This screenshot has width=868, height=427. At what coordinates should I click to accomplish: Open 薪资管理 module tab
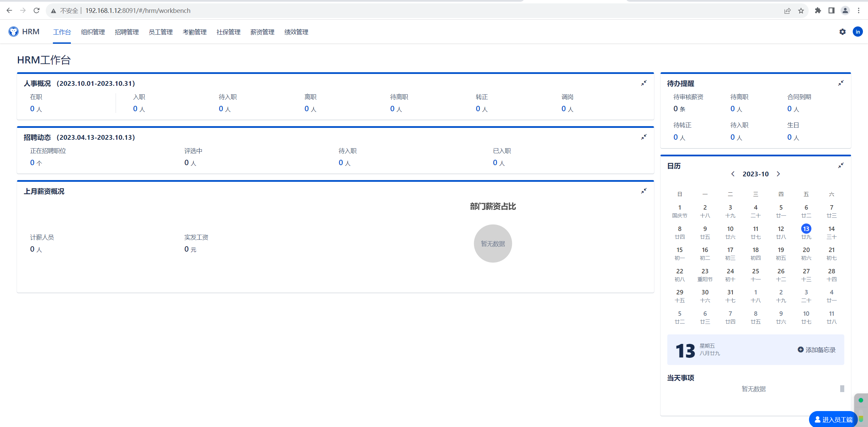[x=261, y=32]
